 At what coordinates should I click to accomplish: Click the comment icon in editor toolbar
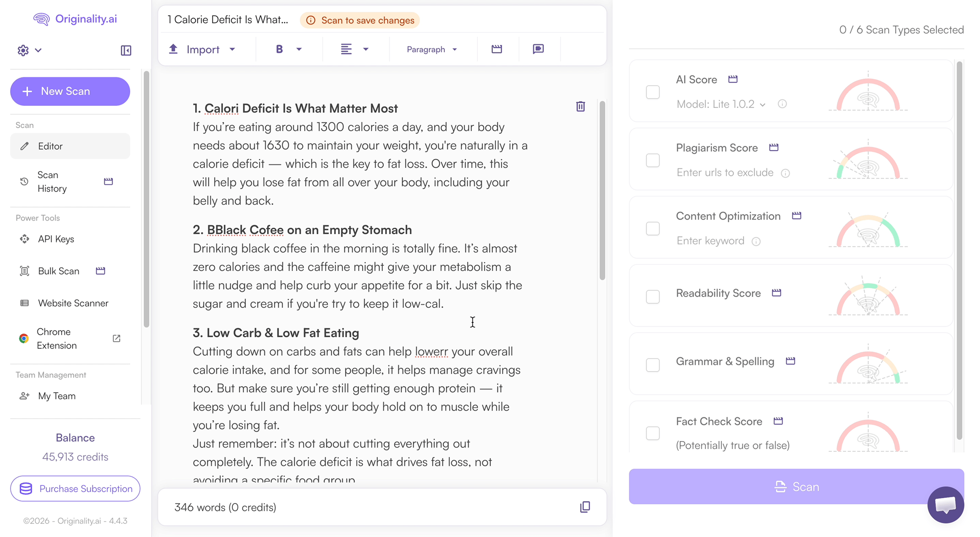(538, 49)
